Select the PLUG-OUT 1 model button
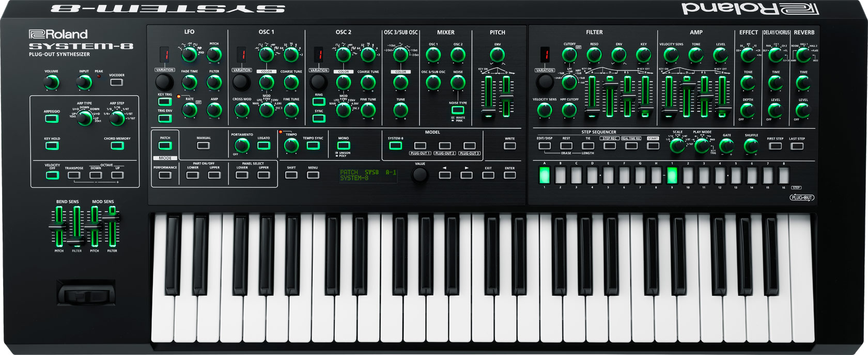The image size is (868, 355). (x=420, y=146)
